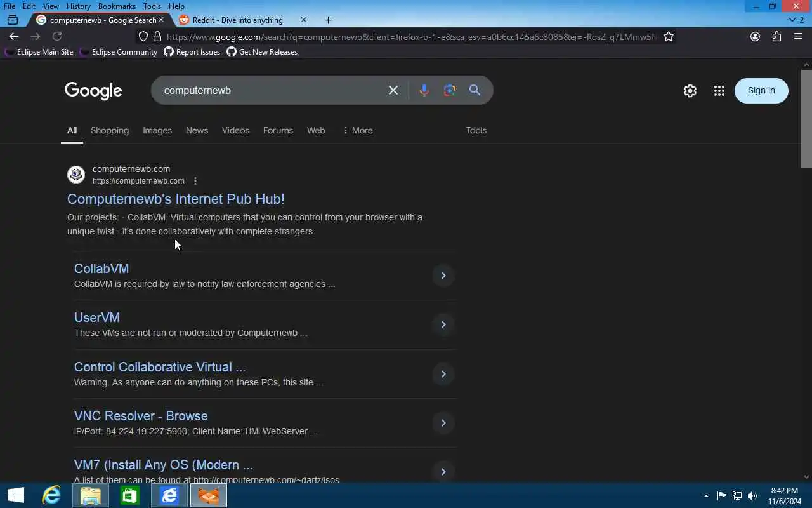Switch to the Shopping results tab

(110, 130)
